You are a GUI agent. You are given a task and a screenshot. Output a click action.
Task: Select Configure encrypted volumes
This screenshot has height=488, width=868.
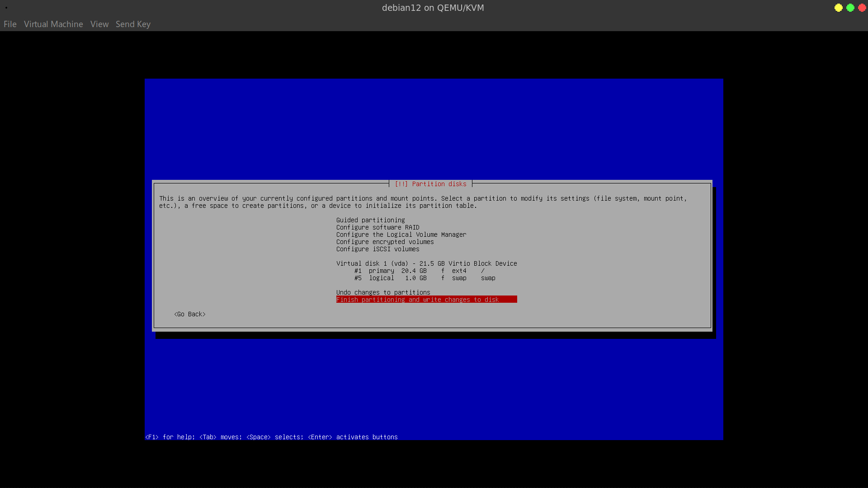point(385,242)
